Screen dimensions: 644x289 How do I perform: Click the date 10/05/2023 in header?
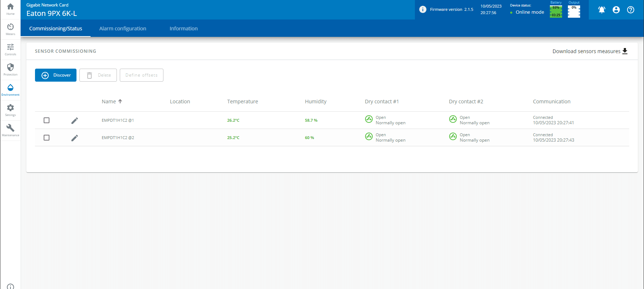(x=491, y=6)
